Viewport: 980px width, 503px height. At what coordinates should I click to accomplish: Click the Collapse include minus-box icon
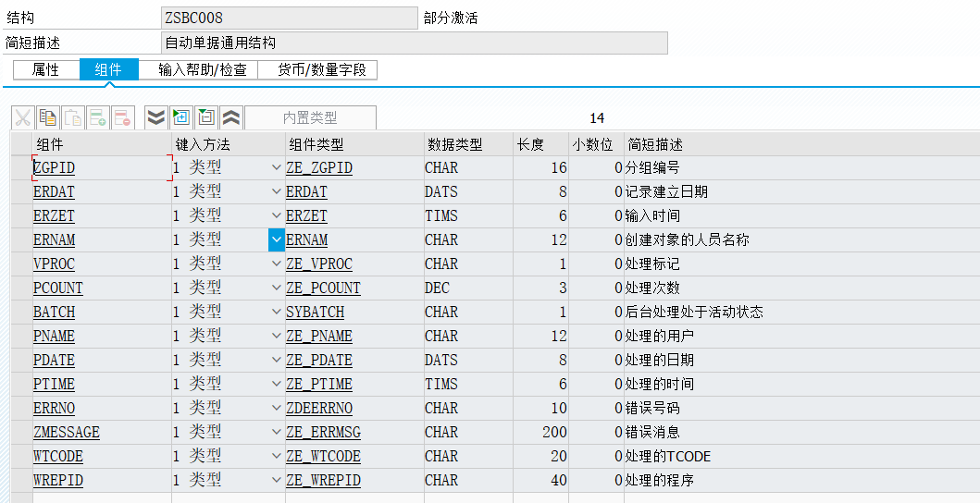point(206,117)
